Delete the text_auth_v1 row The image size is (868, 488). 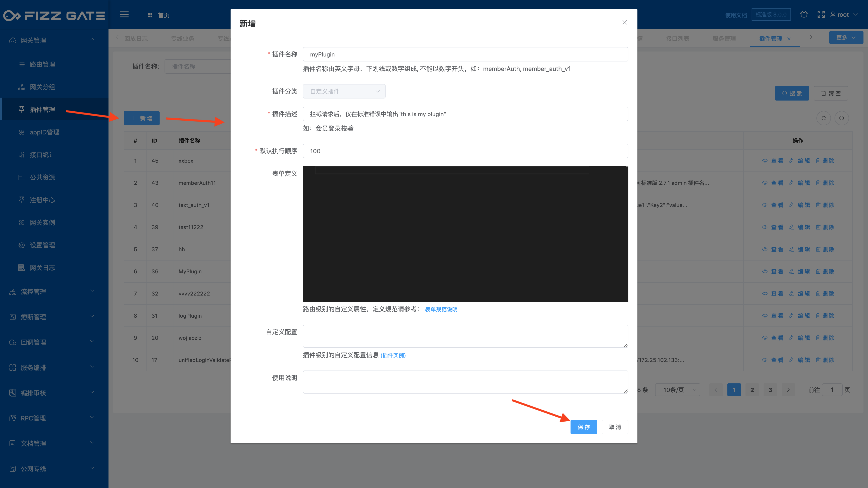click(825, 205)
